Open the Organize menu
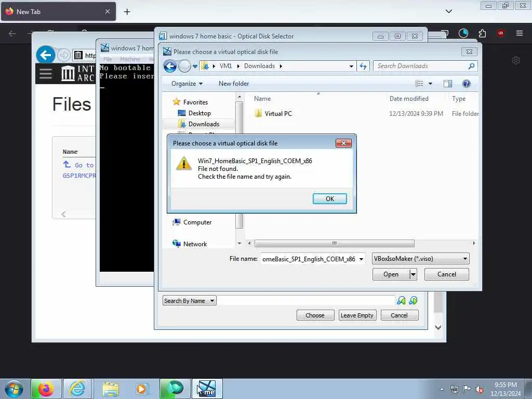This screenshot has height=399, width=532. point(187,84)
